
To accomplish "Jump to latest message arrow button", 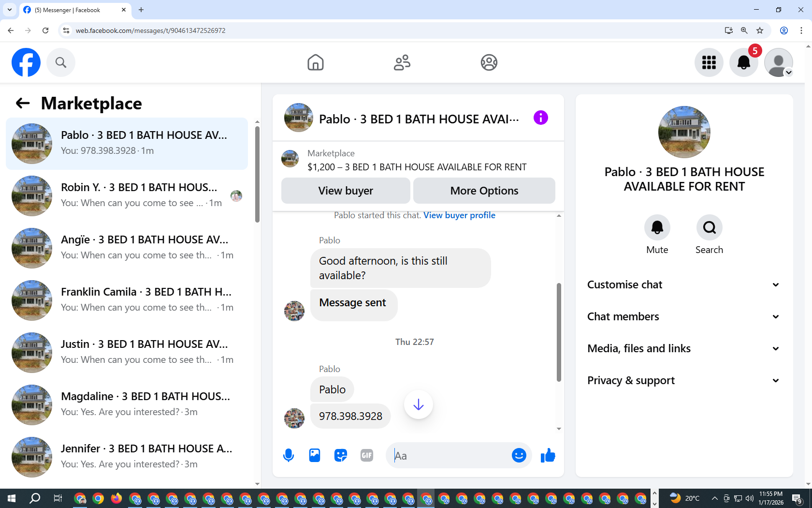I will [419, 404].
